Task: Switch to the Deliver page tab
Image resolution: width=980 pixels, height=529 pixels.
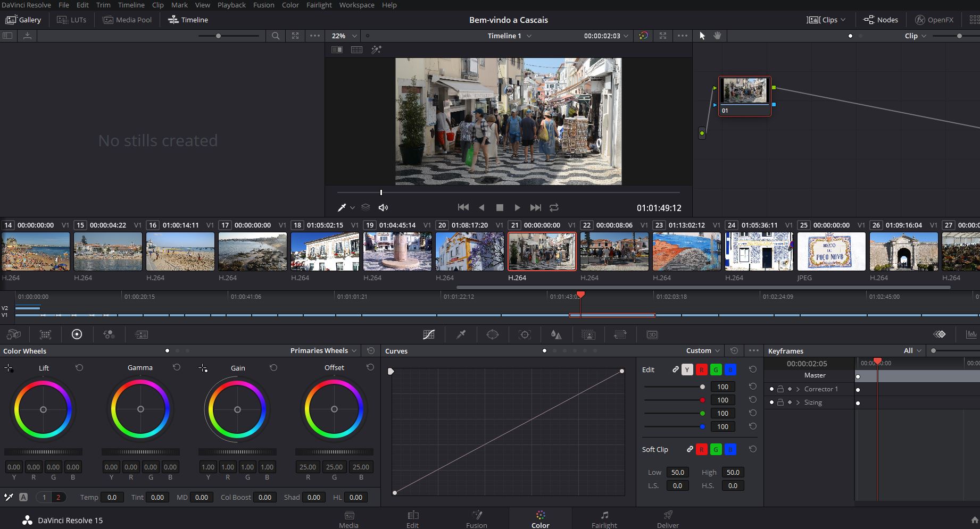Action: point(668,519)
